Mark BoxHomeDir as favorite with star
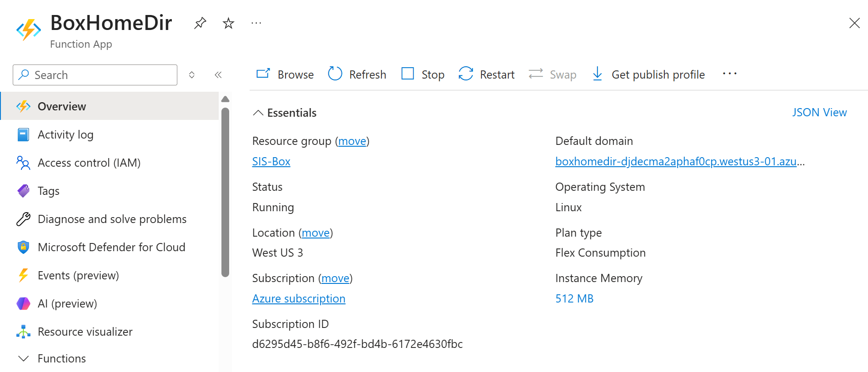 tap(228, 23)
